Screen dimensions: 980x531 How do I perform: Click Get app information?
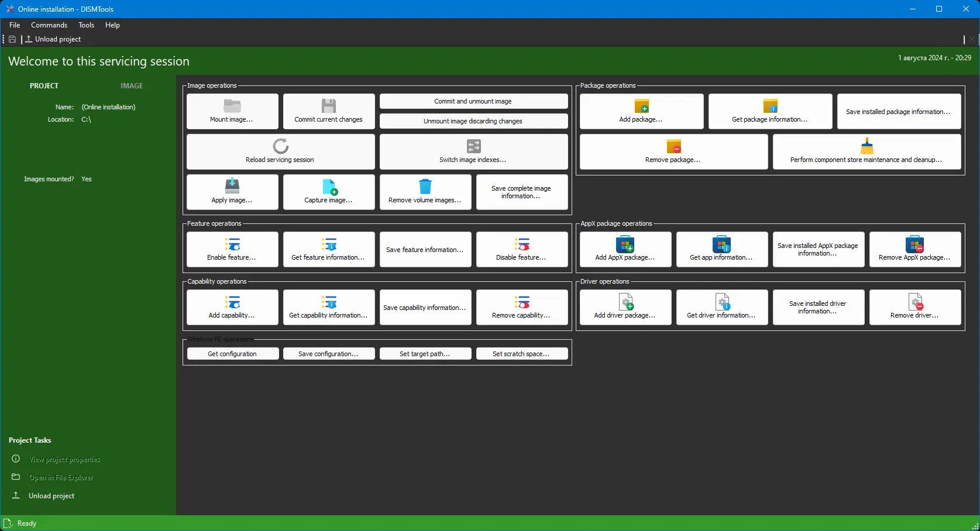tap(722, 249)
